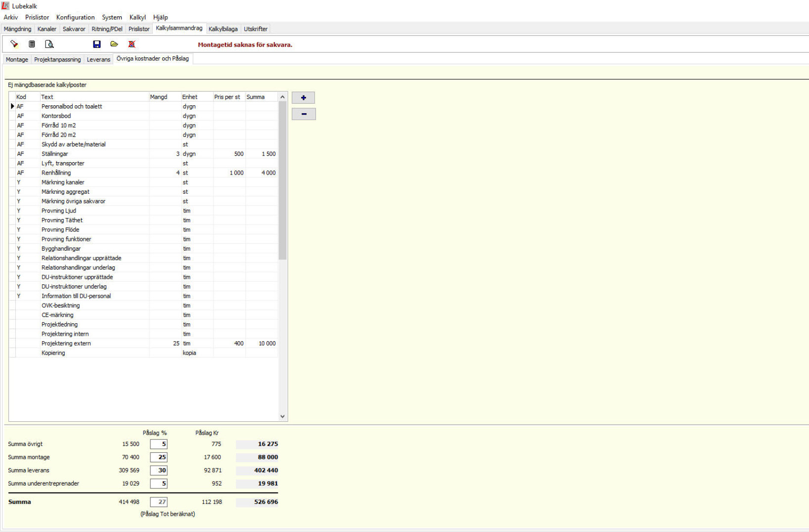Open the calculator tool icon

pyautogui.click(x=32, y=44)
